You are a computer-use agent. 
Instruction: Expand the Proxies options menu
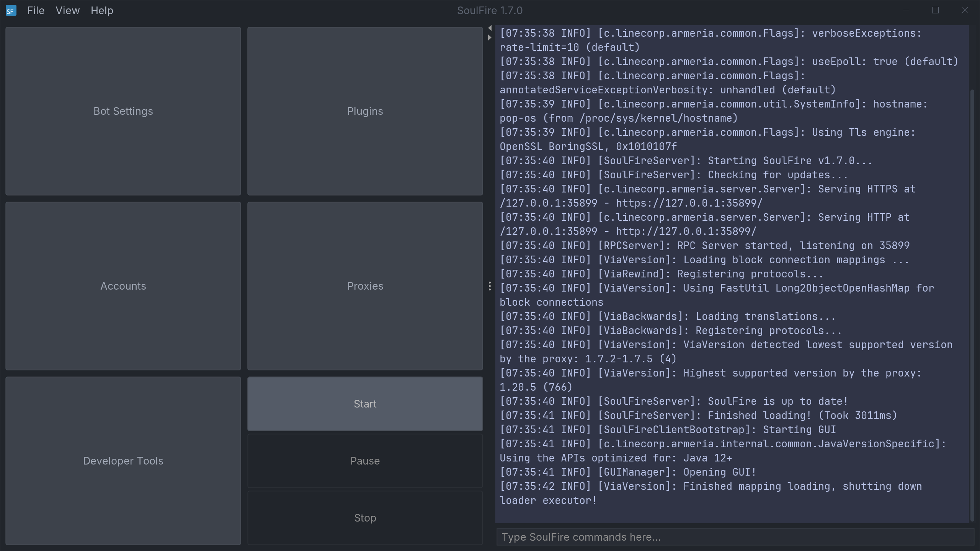tap(490, 286)
